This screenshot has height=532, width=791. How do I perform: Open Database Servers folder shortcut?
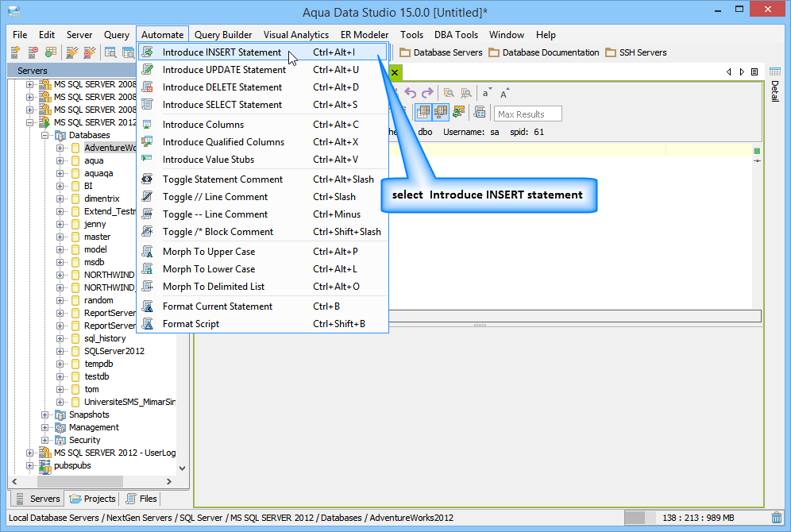pyautogui.click(x=441, y=52)
